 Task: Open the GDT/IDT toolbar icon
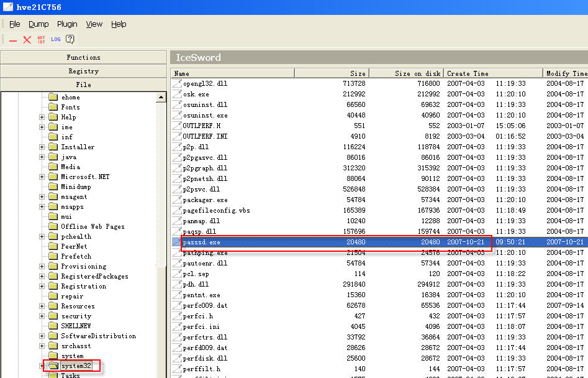click(41, 40)
